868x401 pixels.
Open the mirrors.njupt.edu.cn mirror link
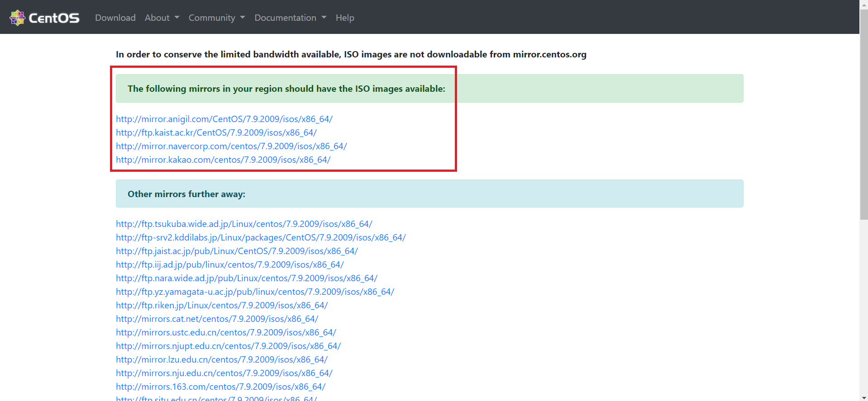coord(228,346)
